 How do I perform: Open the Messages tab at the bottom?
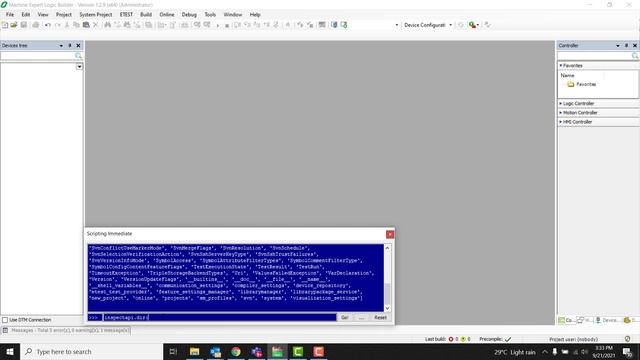67,330
